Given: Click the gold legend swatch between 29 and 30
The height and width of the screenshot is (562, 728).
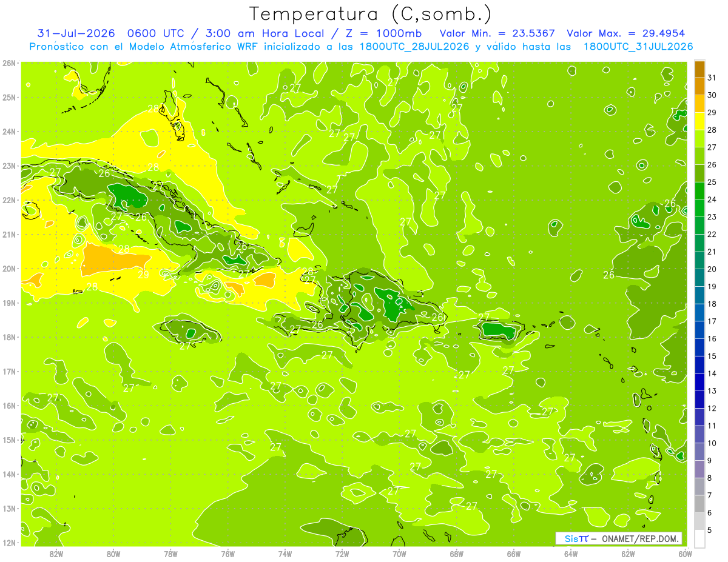Looking at the screenshot, I should pos(699,104).
